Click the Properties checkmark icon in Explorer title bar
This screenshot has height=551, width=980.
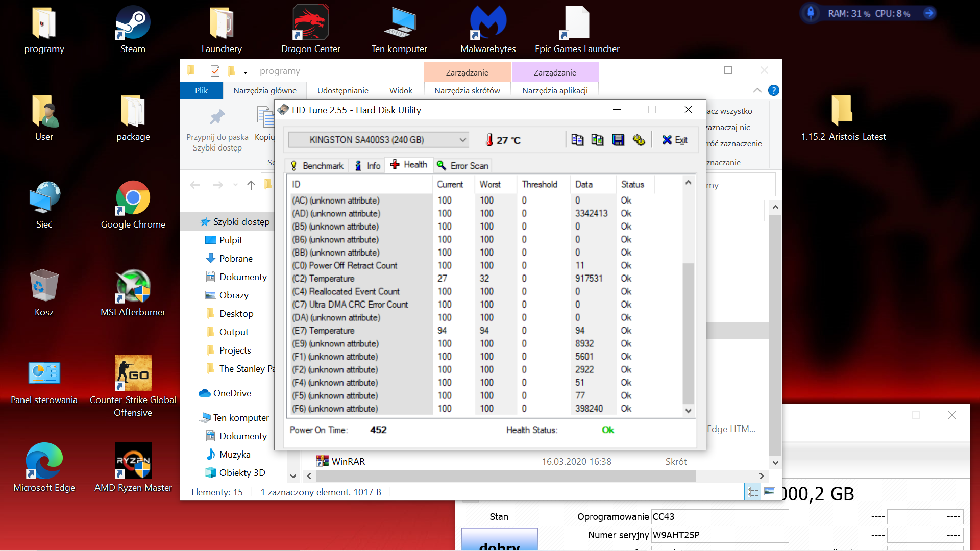(215, 71)
